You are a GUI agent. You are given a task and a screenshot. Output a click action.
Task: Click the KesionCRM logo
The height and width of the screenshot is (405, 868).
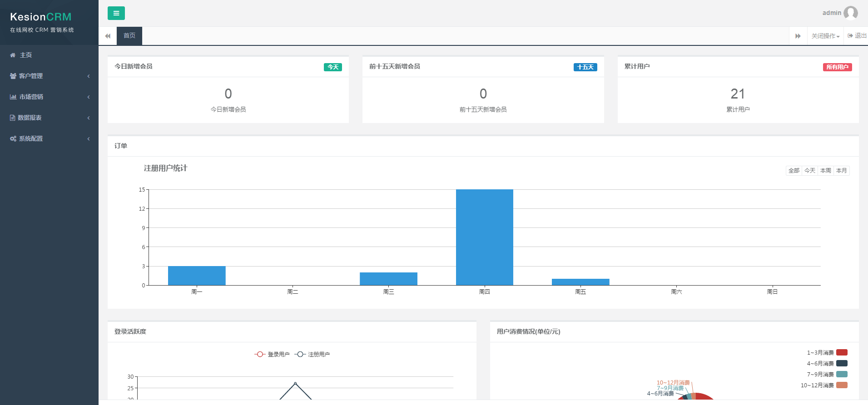pyautogui.click(x=41, y=17)
